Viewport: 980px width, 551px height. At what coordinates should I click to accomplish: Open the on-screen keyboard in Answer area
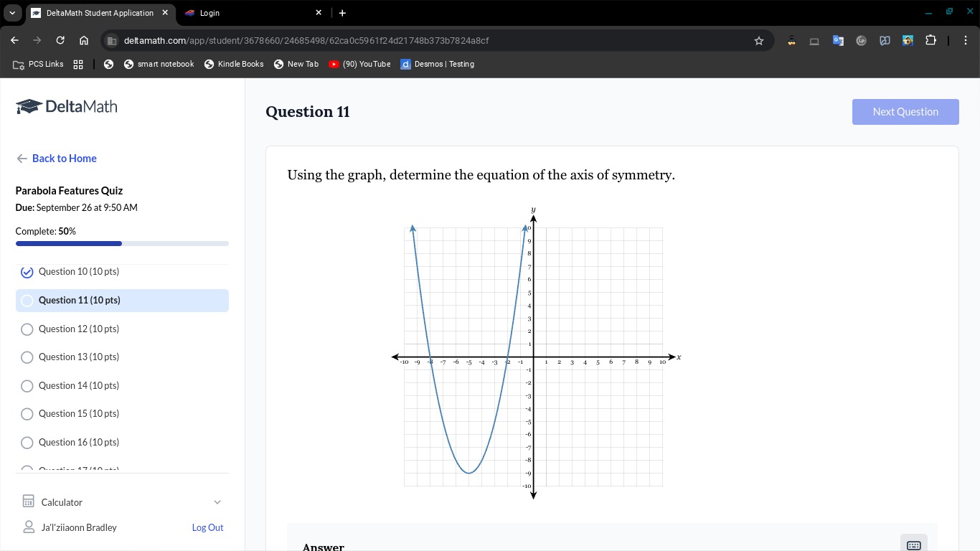tap(913, 545)
